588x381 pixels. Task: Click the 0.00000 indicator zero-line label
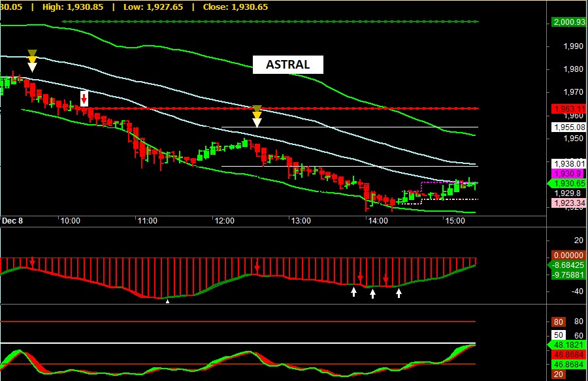tap(567, 256)
